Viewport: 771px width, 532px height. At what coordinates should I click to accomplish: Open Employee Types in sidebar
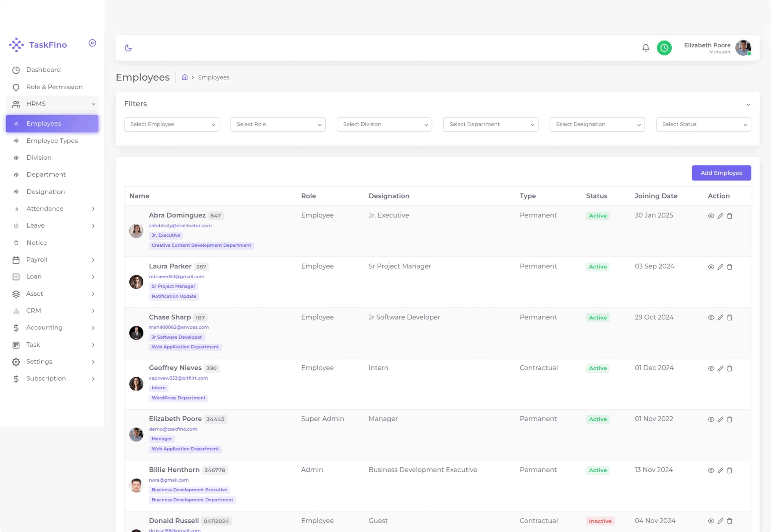click(52, 141)
